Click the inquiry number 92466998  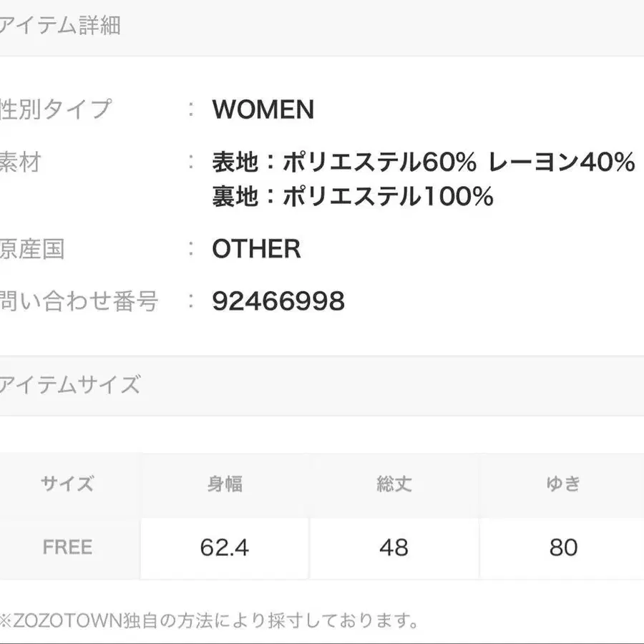tap(278, 301)
